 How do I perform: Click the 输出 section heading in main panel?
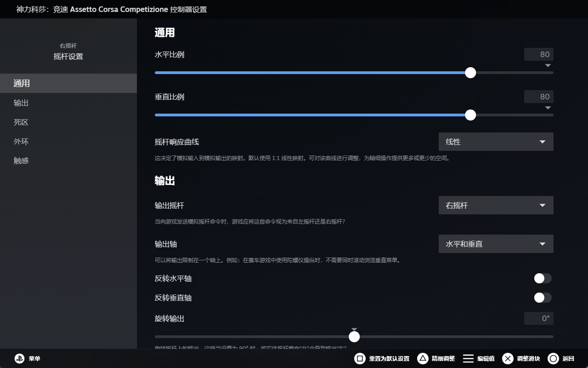(x=165, y=181)
